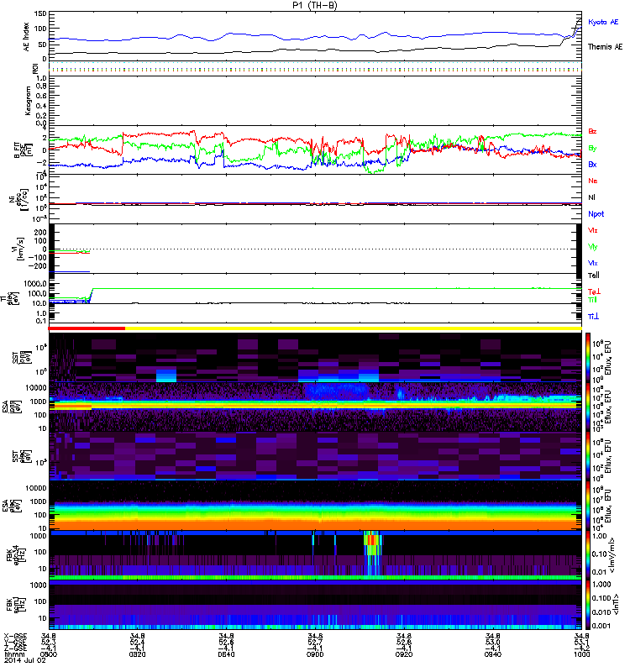Click the ESA ions Eflux color bar
This screenshot has width=630, height=672.
coord(588,407)
